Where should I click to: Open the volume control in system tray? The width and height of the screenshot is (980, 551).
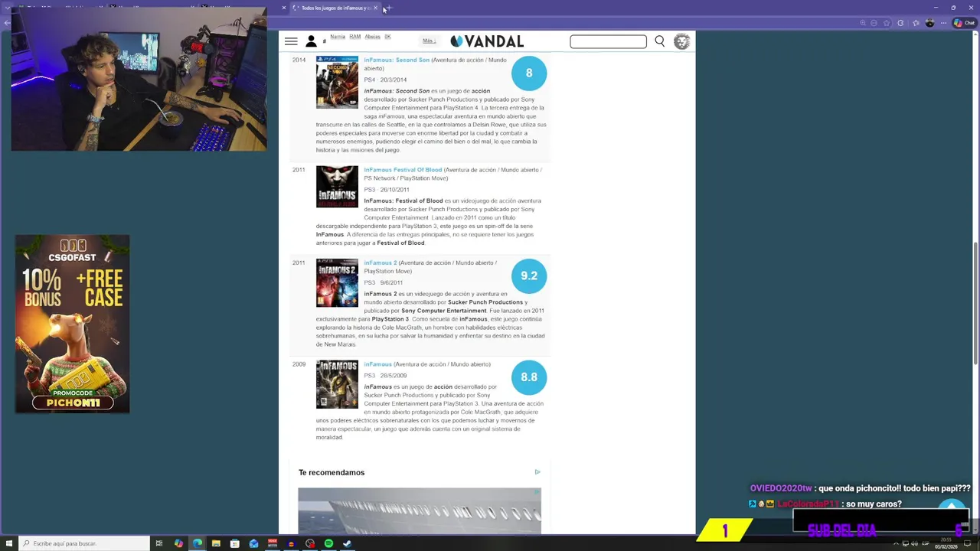tap(914, 543)
